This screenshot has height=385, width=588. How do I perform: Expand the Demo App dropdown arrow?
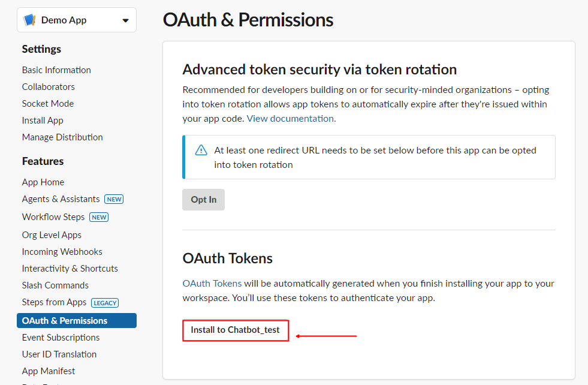pos(125,20)
